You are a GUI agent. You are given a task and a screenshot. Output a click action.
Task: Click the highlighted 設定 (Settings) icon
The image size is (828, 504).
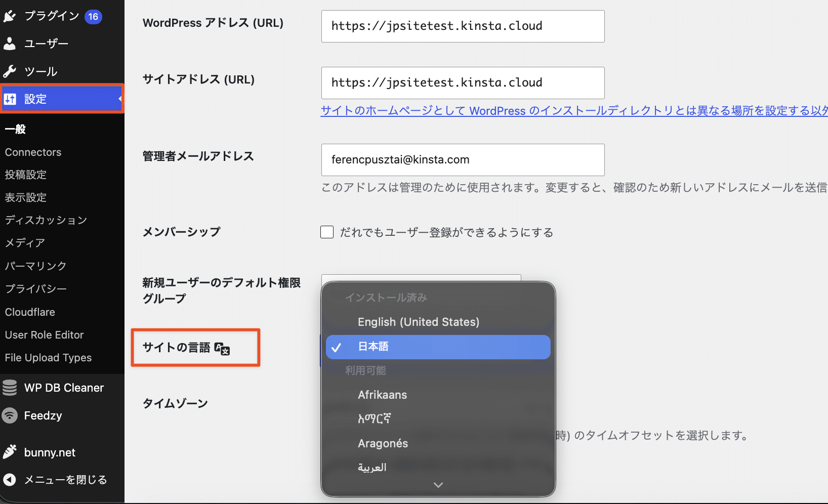click(x=10, y=99)
